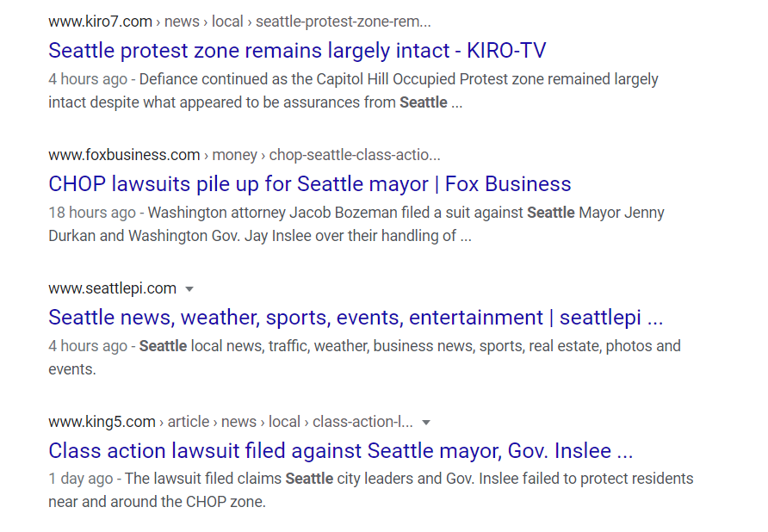Click the www.foxbusiness.com URL breadcrumb
768x532 pixels.
(x=245, y=155)
